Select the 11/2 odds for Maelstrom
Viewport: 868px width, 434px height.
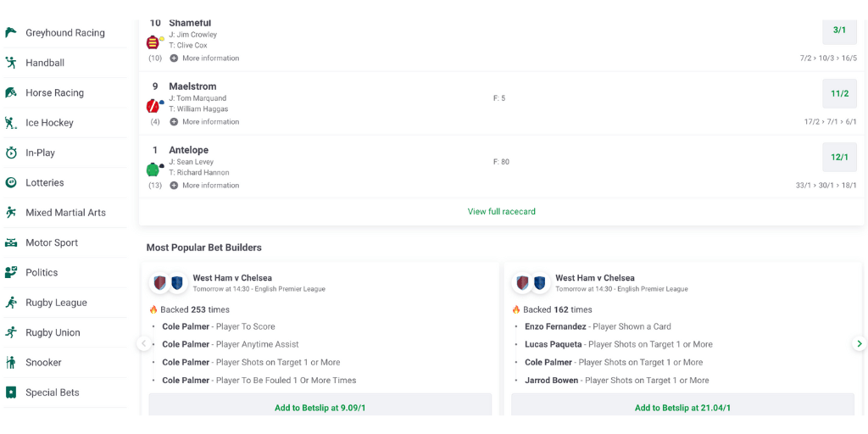click(x=839, y=93)
